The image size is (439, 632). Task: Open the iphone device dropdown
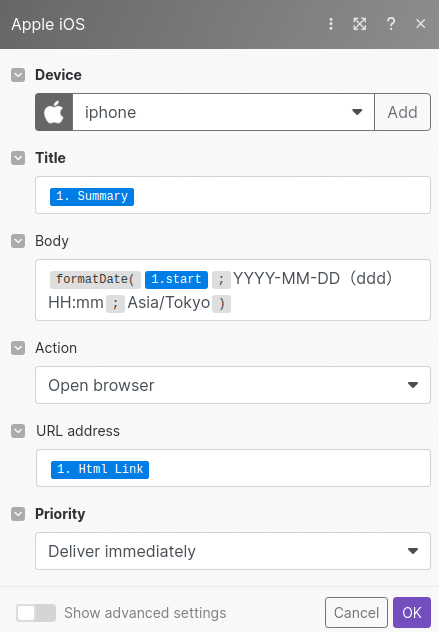(x=223, y=112)
